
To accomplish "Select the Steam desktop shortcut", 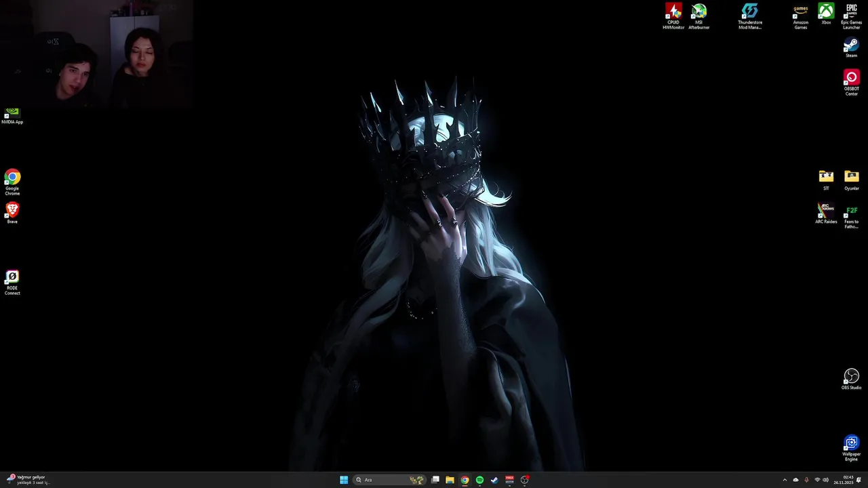I will coord(852,47).
